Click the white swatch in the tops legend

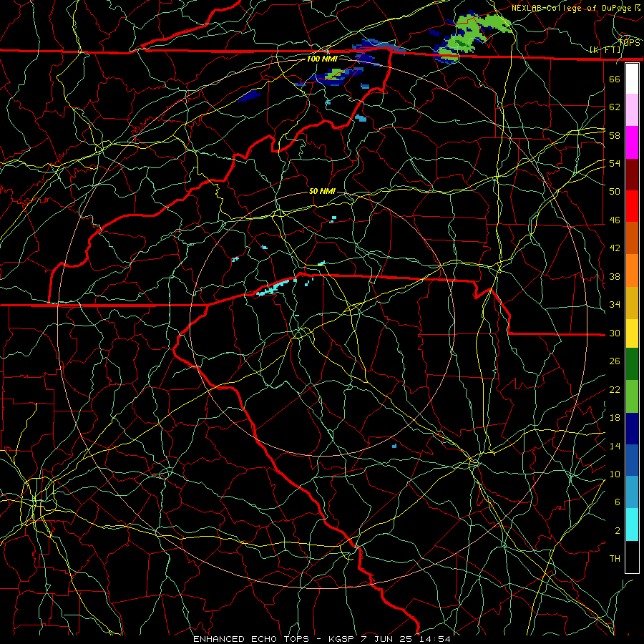click(632, 79)
